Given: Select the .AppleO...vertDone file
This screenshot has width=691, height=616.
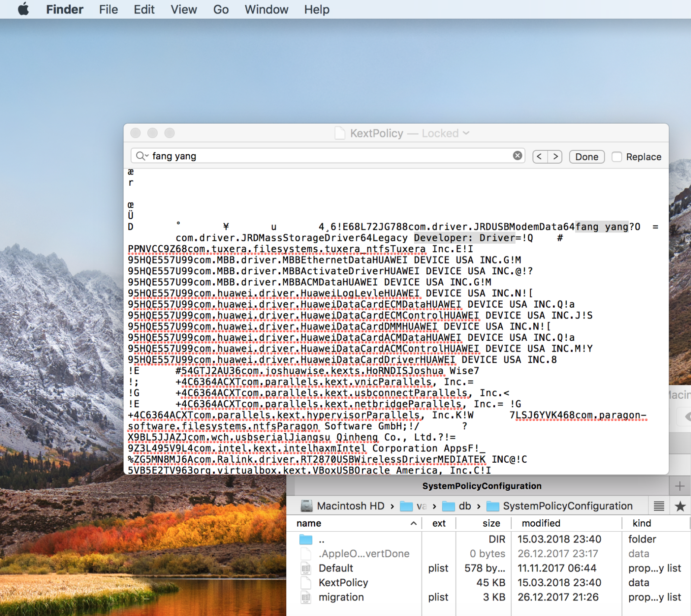Looking at the screenshot, I should (x=488, y=553).
